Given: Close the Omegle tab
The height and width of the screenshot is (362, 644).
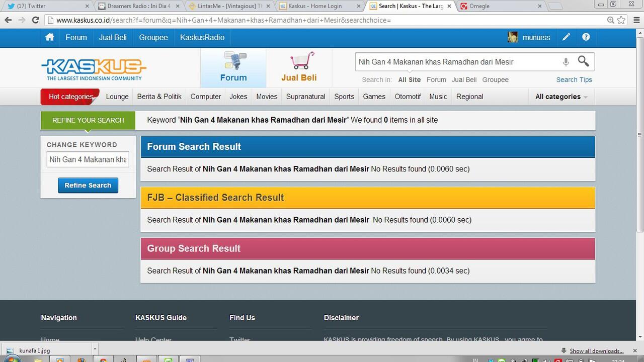Looking at the screenshot, I should coord(540,6).
